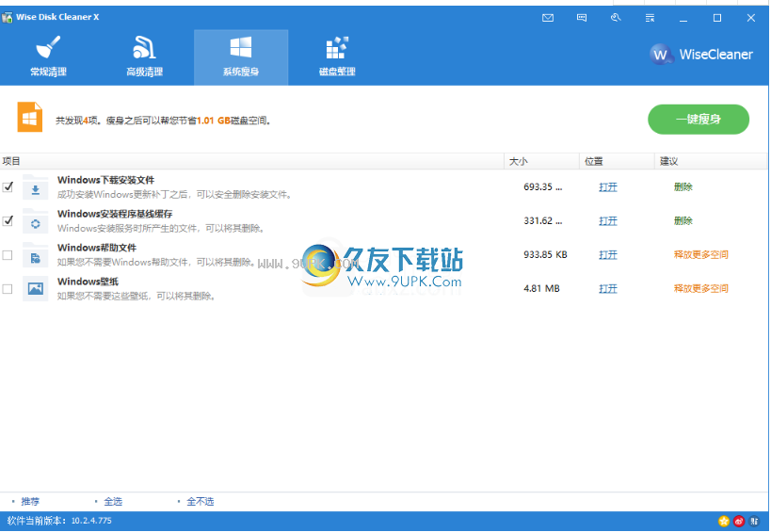Click the WiseCleaner logo

701,55
